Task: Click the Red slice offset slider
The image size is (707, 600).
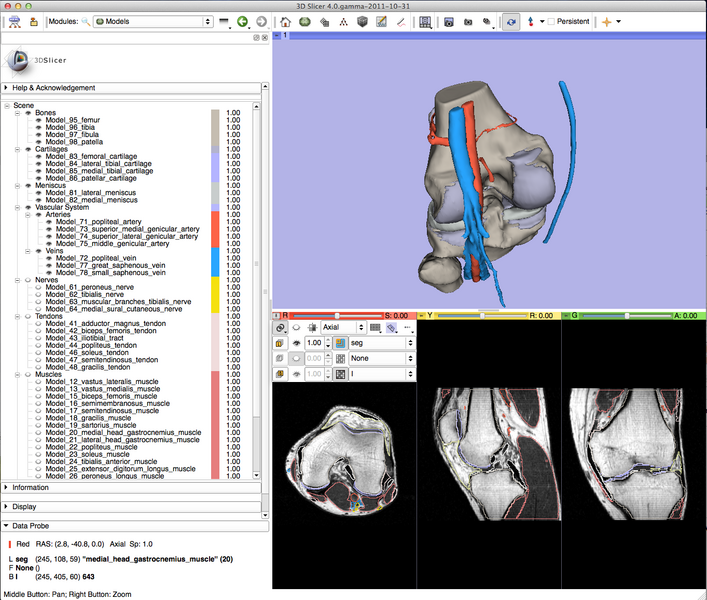Action: (338, 315)
